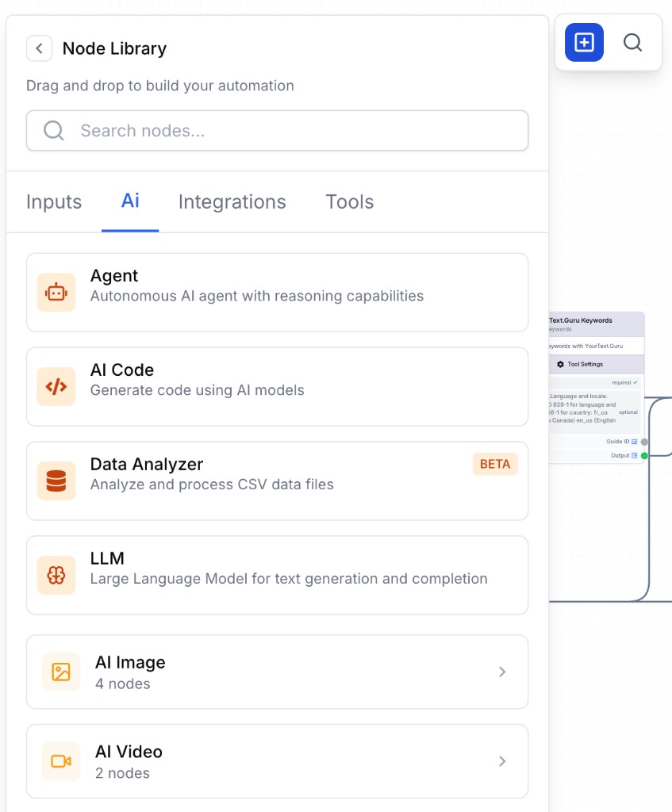Open the AI Image nodes group
The width and height of the screenshot is (672, 812).
(277, 672)
